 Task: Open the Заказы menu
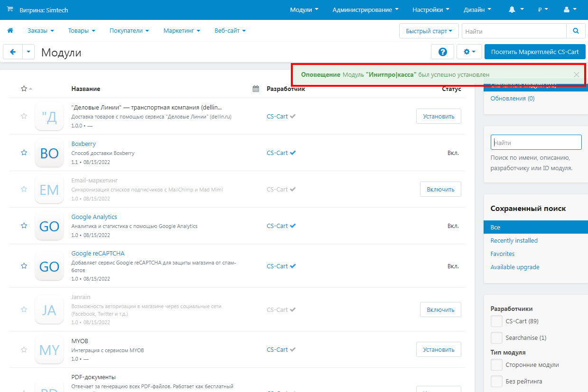(x=41, y=31)
